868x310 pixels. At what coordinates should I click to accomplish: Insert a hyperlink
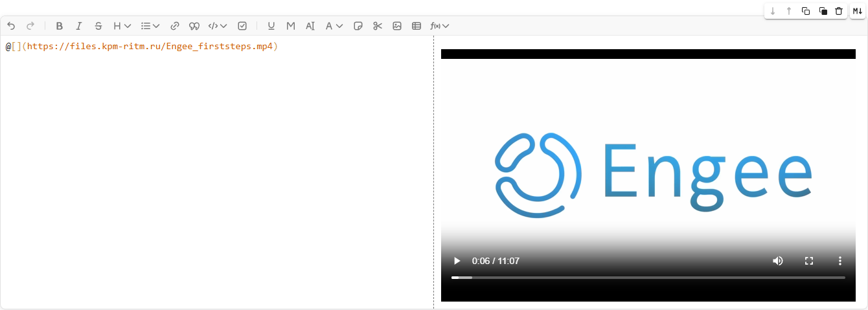pyautogui.click(x=175, y=26)
